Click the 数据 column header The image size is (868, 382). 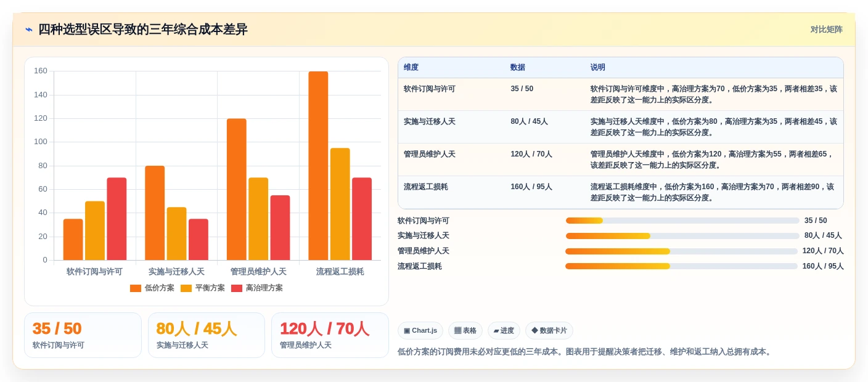click(x=518, y=68)
